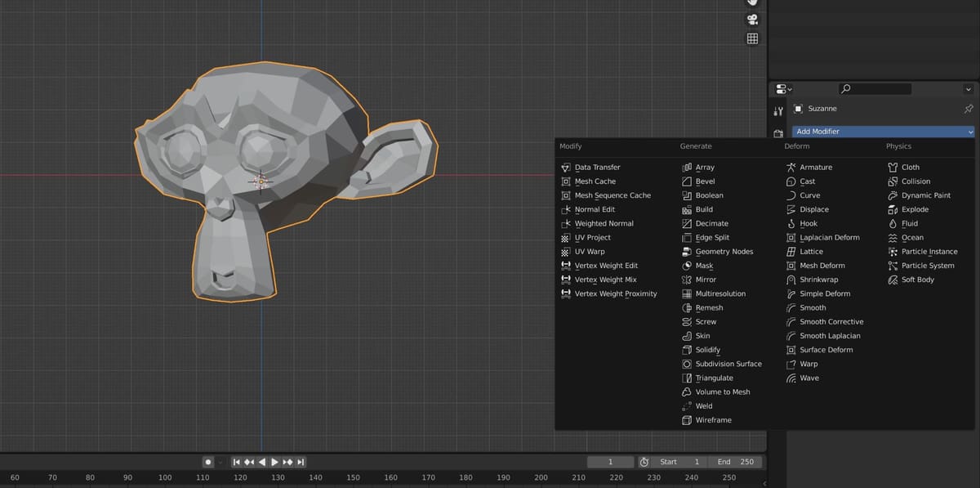
Task: Click the Subdivision Surface modifier icon
Action: [687, 364]
